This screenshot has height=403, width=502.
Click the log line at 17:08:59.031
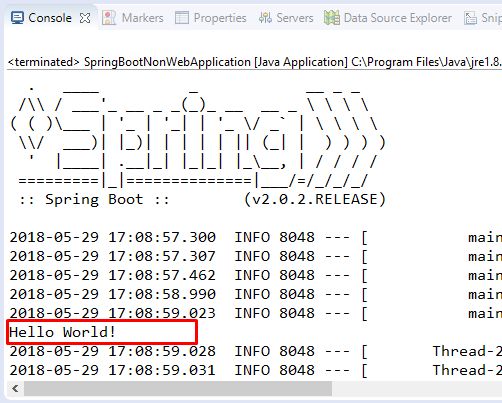[x=256, y=370]
